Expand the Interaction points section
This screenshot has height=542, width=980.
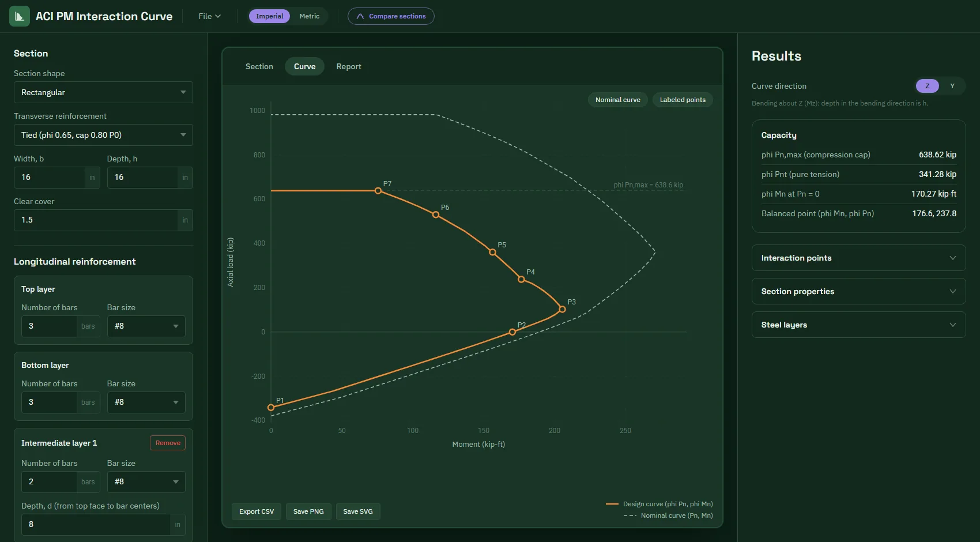[x=858, y=258]
